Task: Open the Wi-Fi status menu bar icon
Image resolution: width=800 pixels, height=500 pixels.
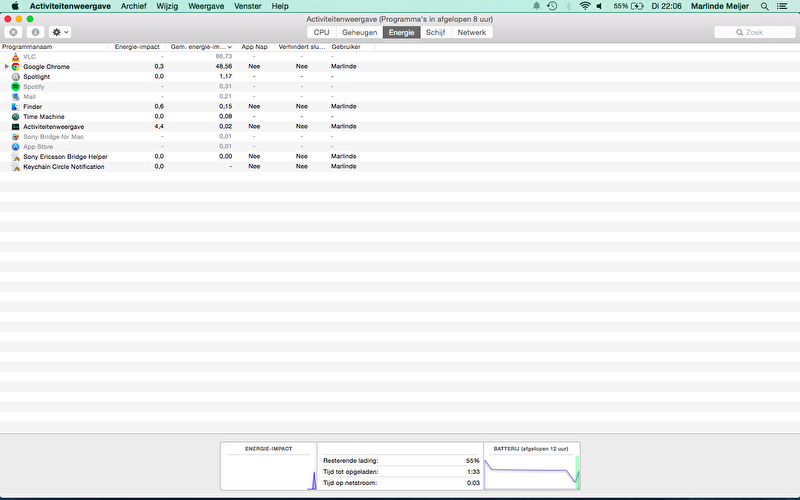Action: coord(585,6)
